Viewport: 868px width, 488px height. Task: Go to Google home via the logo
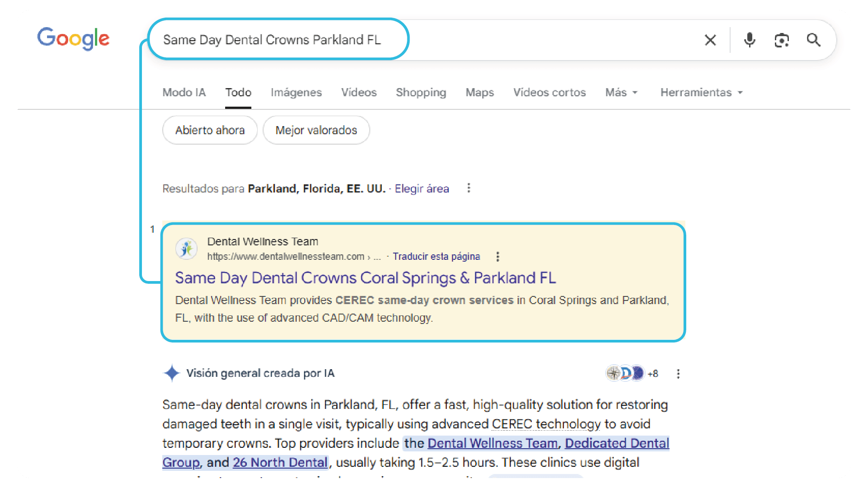coord(73,38)
